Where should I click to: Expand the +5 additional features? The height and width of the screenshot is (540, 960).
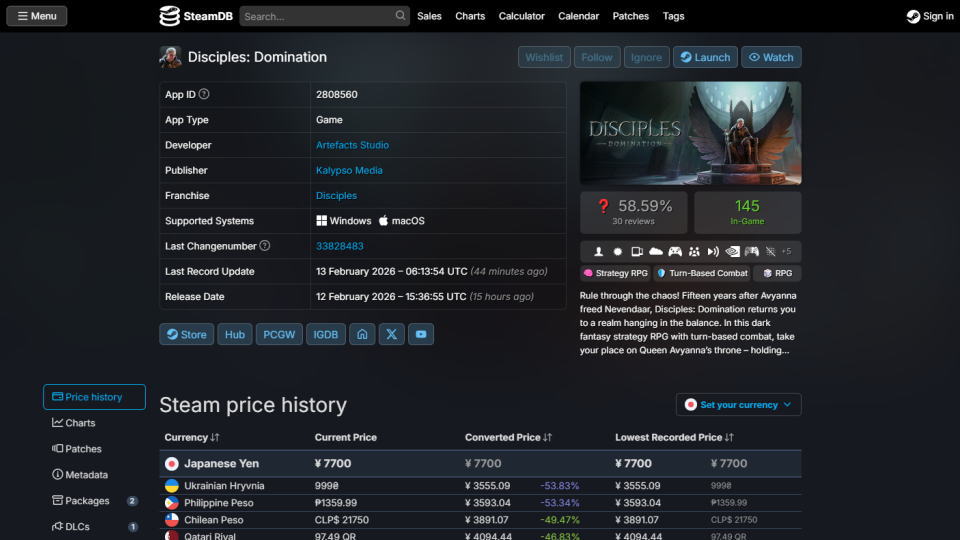(x=786, y=251)
